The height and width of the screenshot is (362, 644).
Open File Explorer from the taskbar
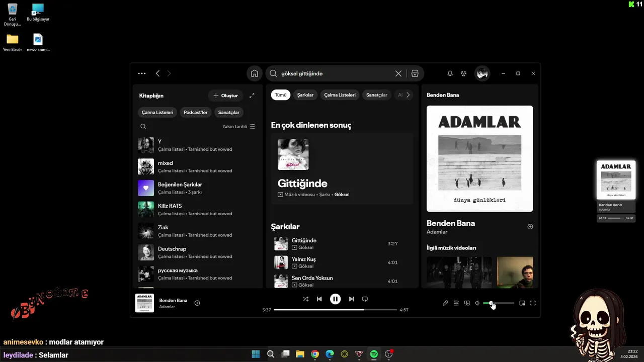(x=300, y=354)
